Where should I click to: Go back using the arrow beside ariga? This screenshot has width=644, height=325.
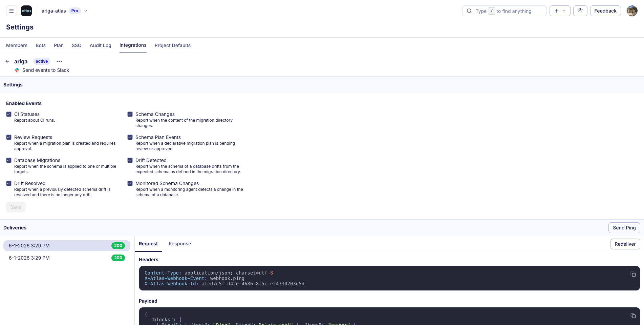(x=7, y=61)
